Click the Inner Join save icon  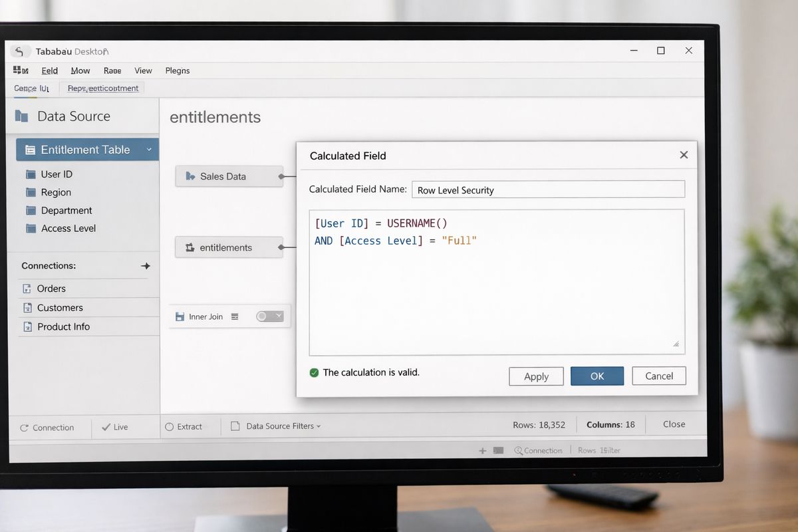(180, 317)
